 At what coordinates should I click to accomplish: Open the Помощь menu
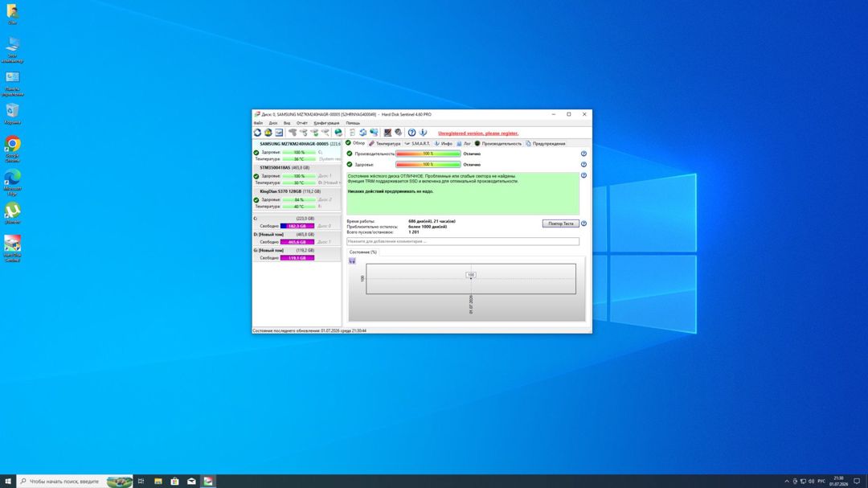pyautogui.click(x=353, y=123)
